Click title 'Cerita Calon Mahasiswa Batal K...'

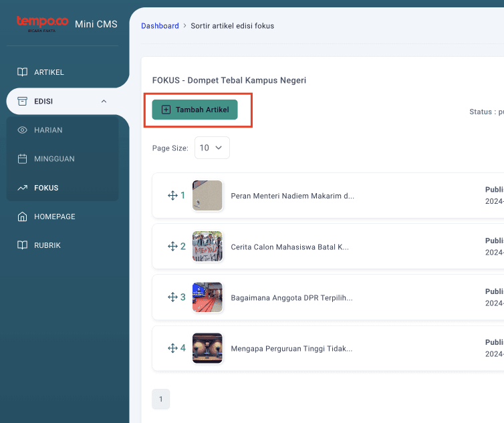(x=289, y=247)
